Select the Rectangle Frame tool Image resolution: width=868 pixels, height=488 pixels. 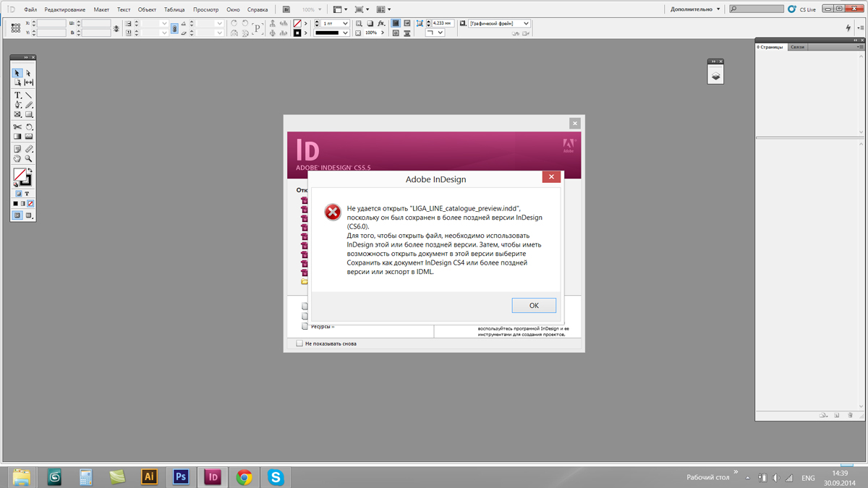pos(17,114)
